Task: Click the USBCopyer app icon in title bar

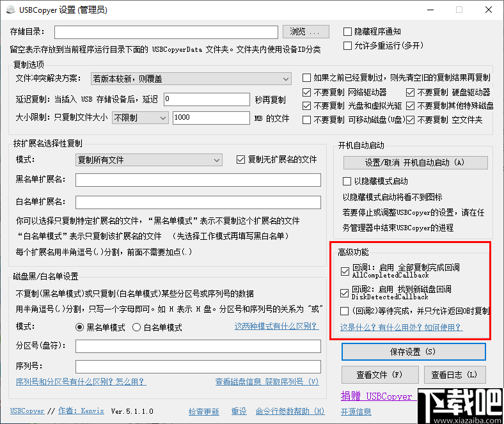Action: pos(11,10)
